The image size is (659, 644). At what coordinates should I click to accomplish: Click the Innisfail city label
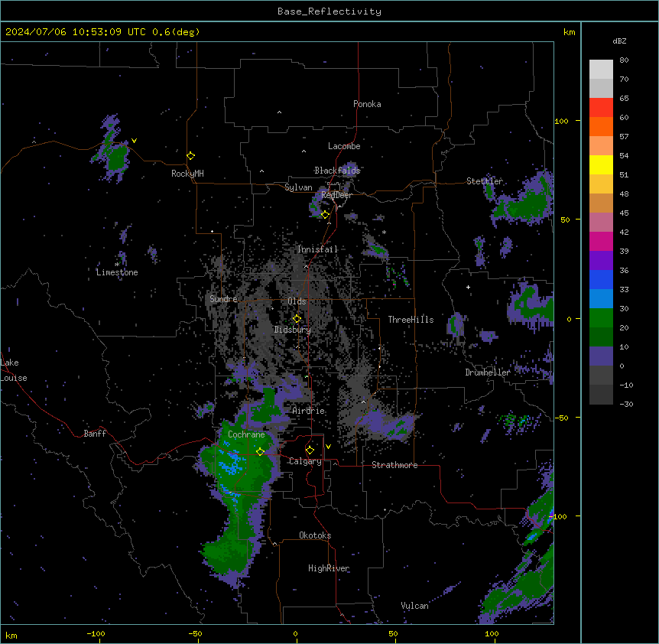[x=317, y=249]
